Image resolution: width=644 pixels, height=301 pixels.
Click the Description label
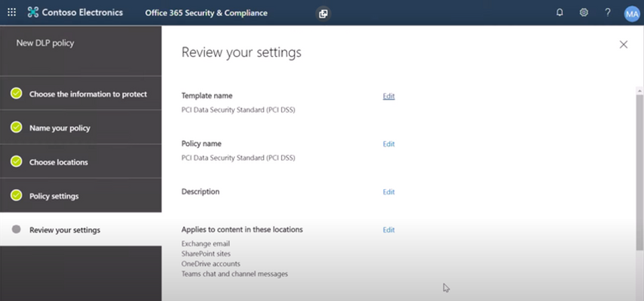(201, 192)
